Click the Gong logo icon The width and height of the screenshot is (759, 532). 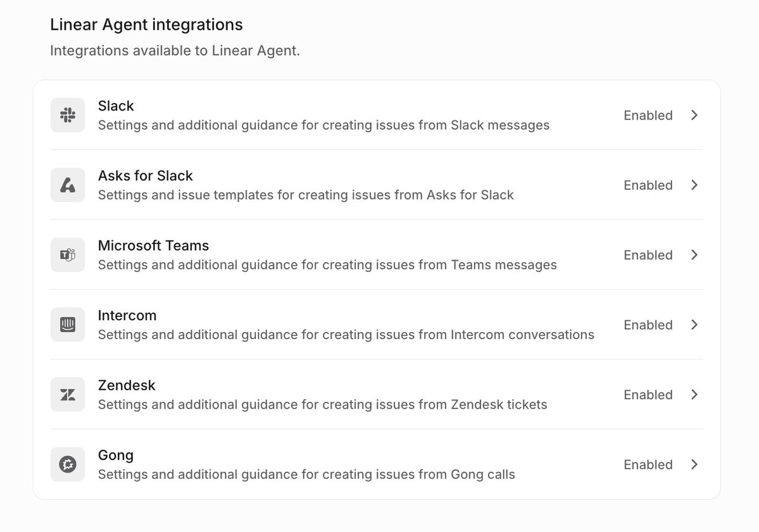coord(68,464)
